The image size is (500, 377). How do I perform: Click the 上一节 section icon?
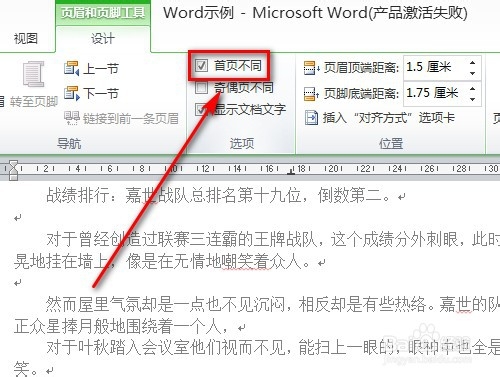click(x=72, y=68)
